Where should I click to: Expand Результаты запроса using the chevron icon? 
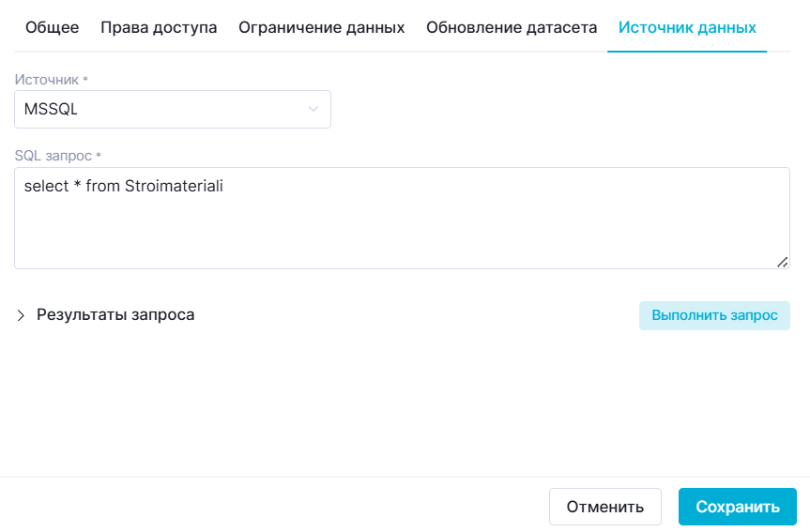coord(22,315)
